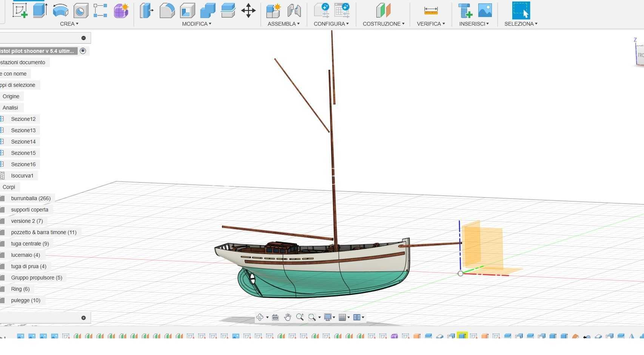This screenshot has width=644, height=355.
Task: Open the MODIFICA dropdown menu
Action: tap(197, 24)
